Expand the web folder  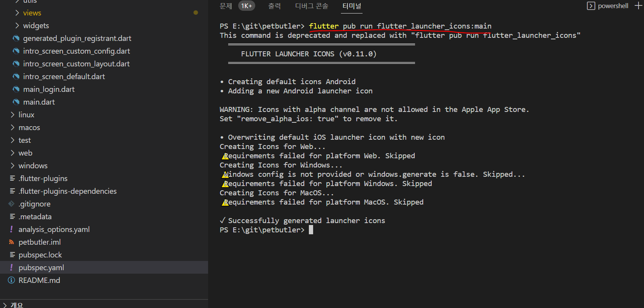click(12, 153)
